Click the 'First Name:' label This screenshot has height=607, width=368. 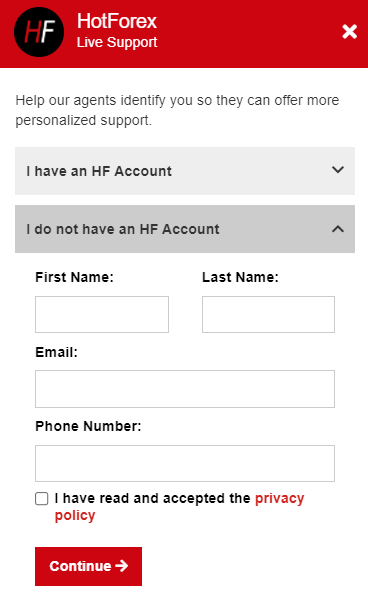[x=74, y=277]
